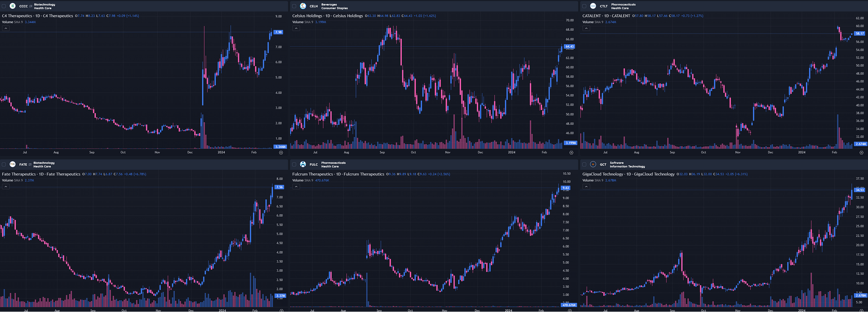Select Volume SMA 9 indicator on GCT chart

point(593,180)
